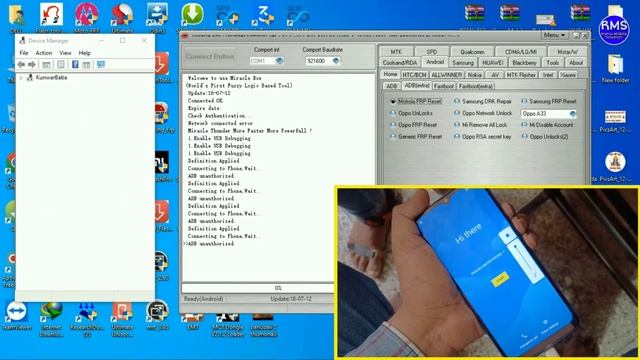This screenshot has width=640, height=360.
Task: Open the Comport inf COM1 dropdown
Action: pos(279,61)
